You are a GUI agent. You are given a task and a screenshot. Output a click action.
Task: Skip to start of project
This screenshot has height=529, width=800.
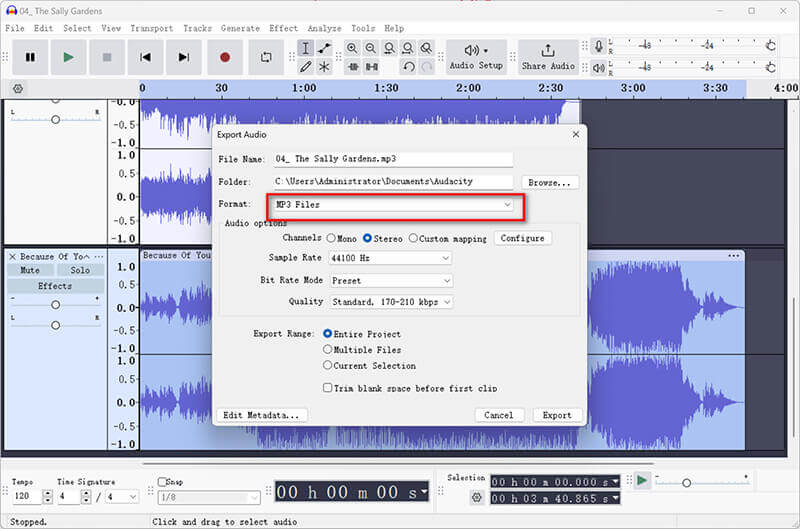pyautogui.click(x=145, y=57)
